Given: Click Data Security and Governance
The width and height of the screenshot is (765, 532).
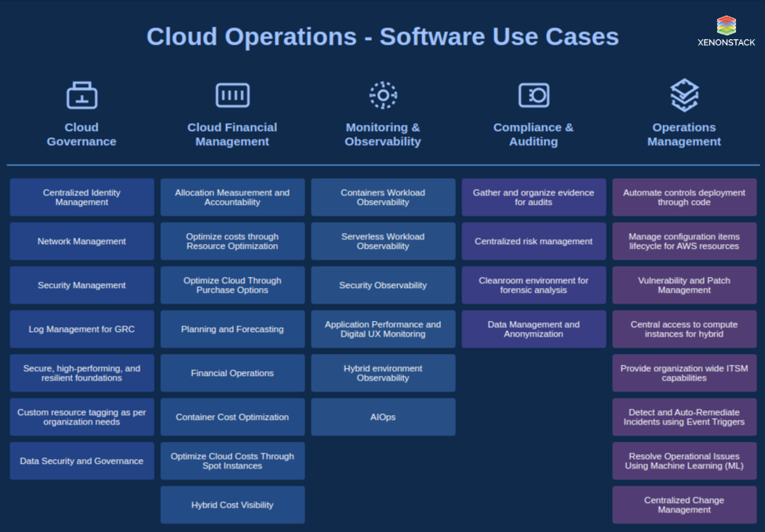Looking at the screenshot, I should click(x=82, y=461).
